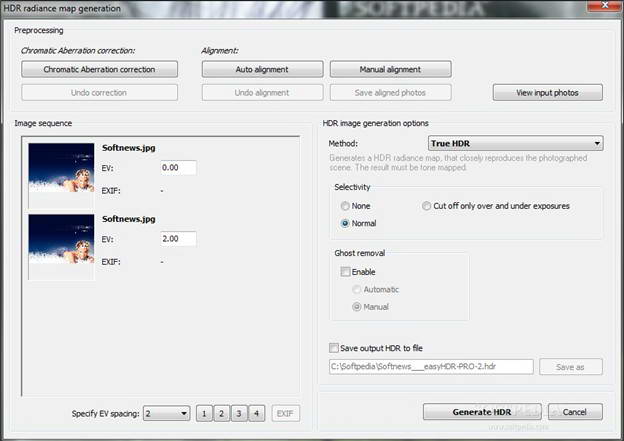Set EV spacing with button 3
Screen dimensions: 624x441
(x=239, y=414)
